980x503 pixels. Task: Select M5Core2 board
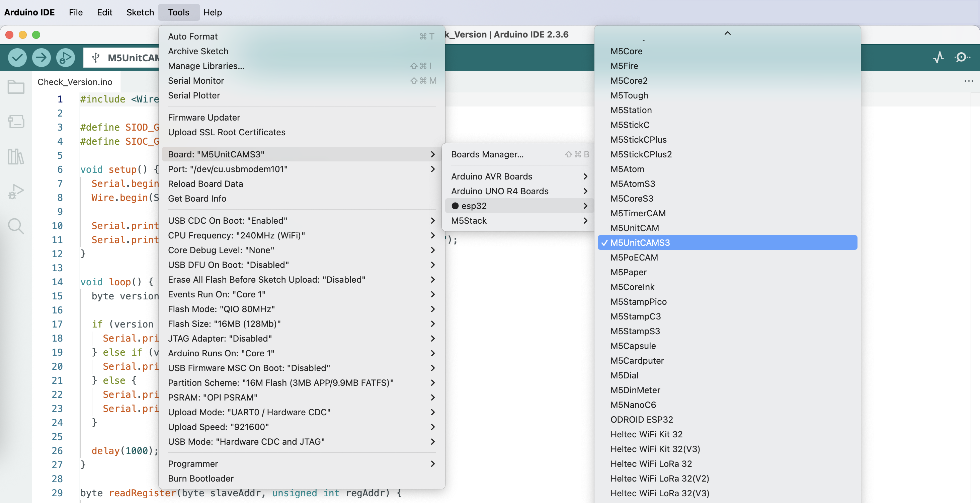727,81
